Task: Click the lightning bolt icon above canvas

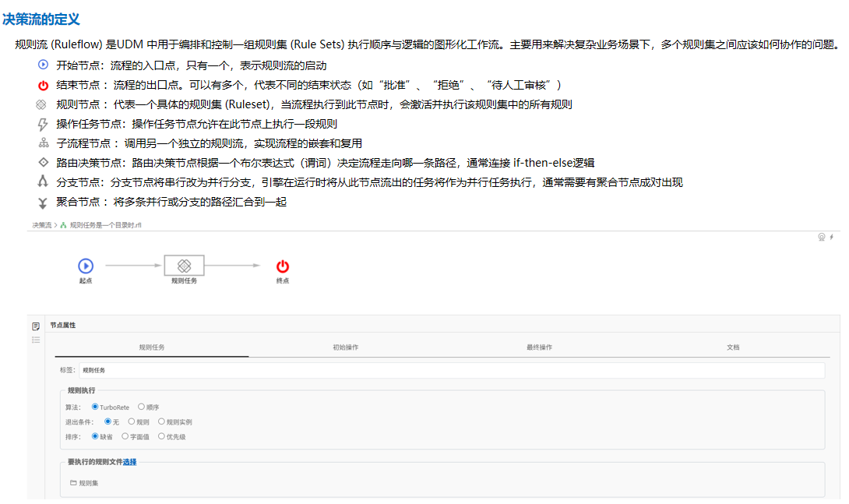Action: (x=832, y=237)
